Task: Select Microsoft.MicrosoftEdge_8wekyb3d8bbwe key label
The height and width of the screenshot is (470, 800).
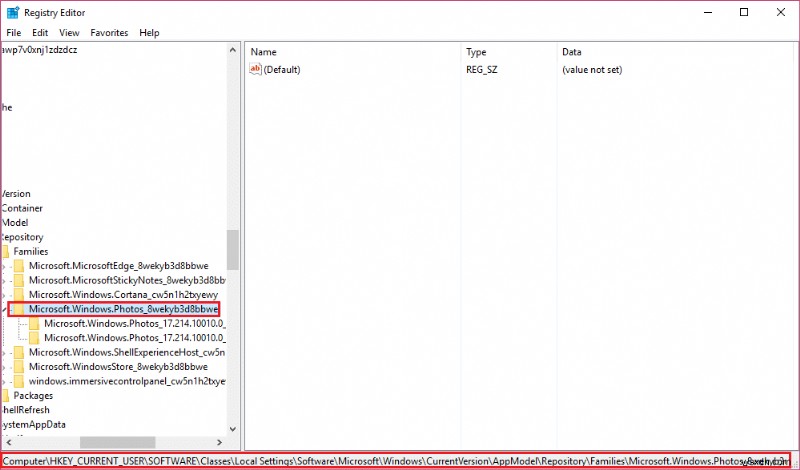Action: point(118,266)
